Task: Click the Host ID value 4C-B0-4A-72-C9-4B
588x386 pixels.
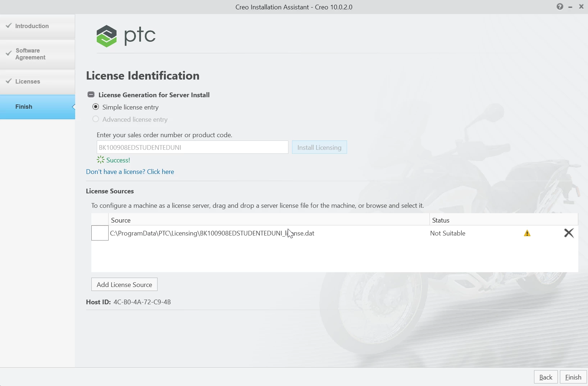Action: [x=142, y=302]
